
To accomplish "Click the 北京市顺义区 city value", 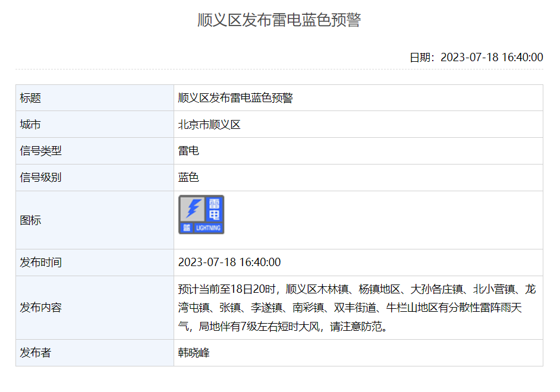I will tap(209, 125).
